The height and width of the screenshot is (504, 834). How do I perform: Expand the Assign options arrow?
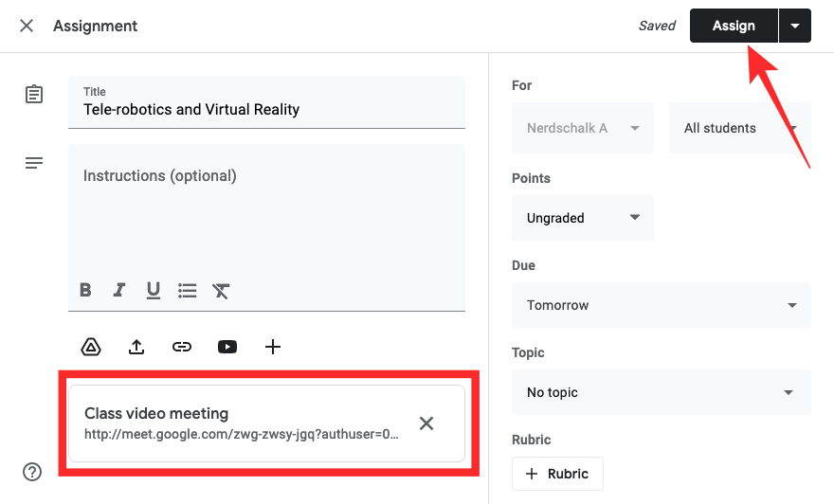(795, 27)
